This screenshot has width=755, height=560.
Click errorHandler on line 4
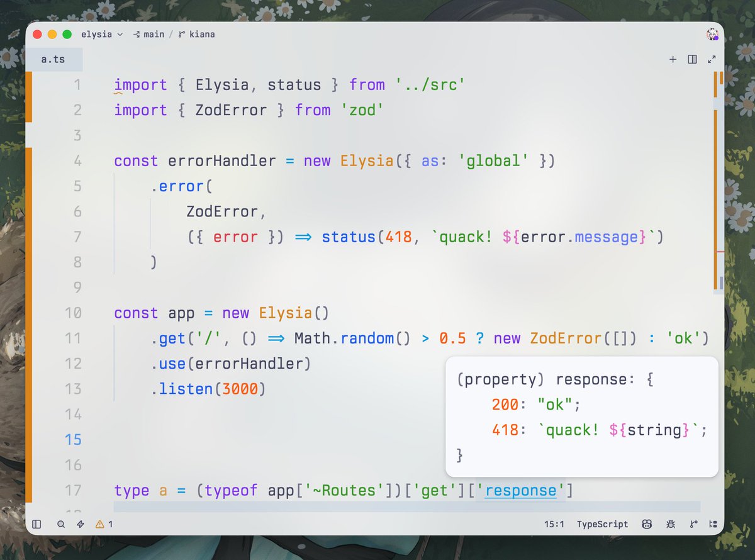pyautogui.click(x=222, y=161)
